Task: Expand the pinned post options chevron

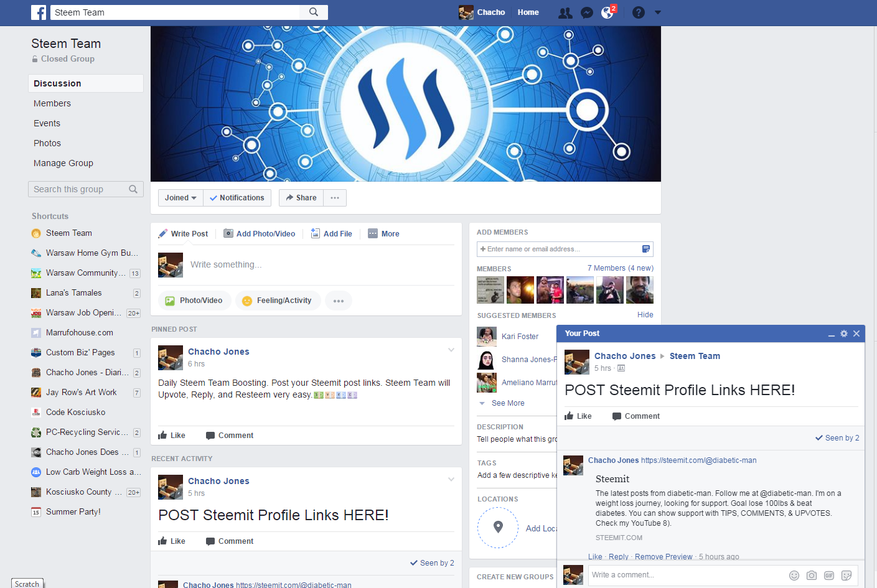Action: pos(451,350)
